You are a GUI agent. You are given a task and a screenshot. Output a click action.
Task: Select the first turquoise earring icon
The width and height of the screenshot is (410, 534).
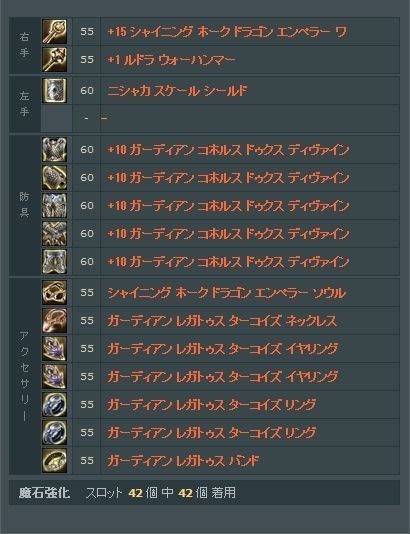(x=54, y=348)
